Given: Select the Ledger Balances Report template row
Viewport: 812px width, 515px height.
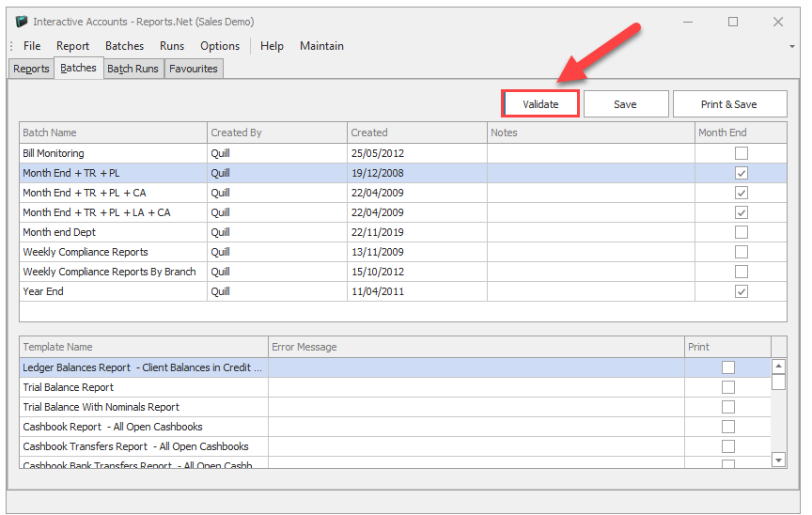Looking at the screenshot, I should 395,367.
